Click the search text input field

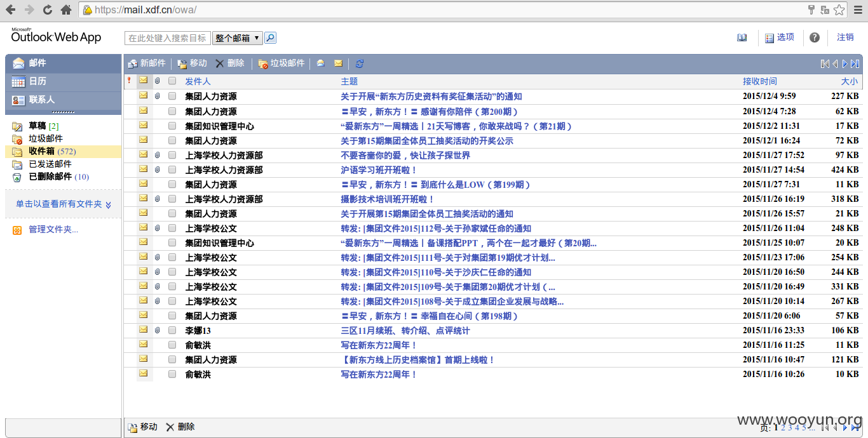click(x=168, y=38)
